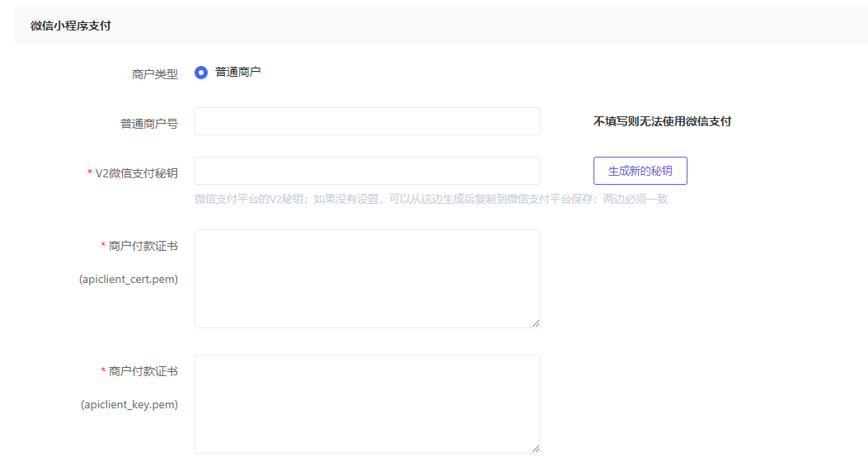868x471 pixels.
Task: Click 商户付款证书 label above apiclient_key.pem
Action: tap(143, 371)
